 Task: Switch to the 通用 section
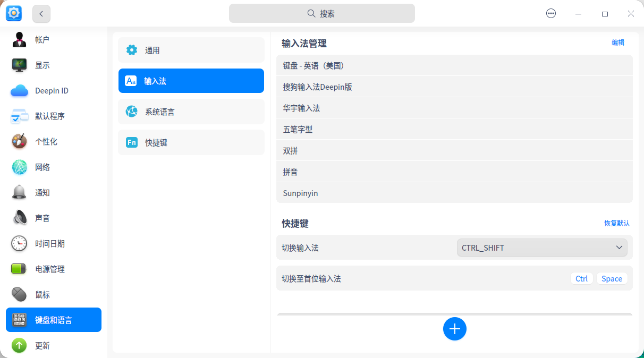[191, 50]
